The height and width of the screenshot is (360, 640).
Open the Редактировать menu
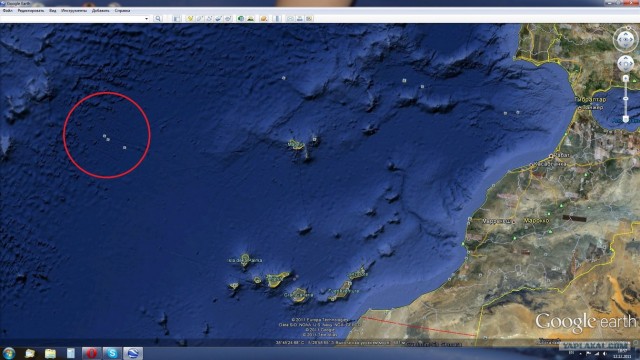click(x=31, y=11)
